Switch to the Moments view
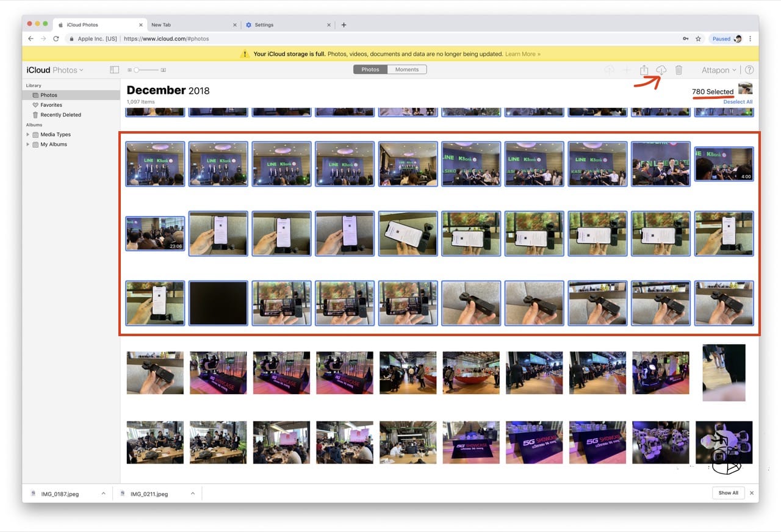Image resolution: width=781 pixels, height=532 pixels. (407, 69)
